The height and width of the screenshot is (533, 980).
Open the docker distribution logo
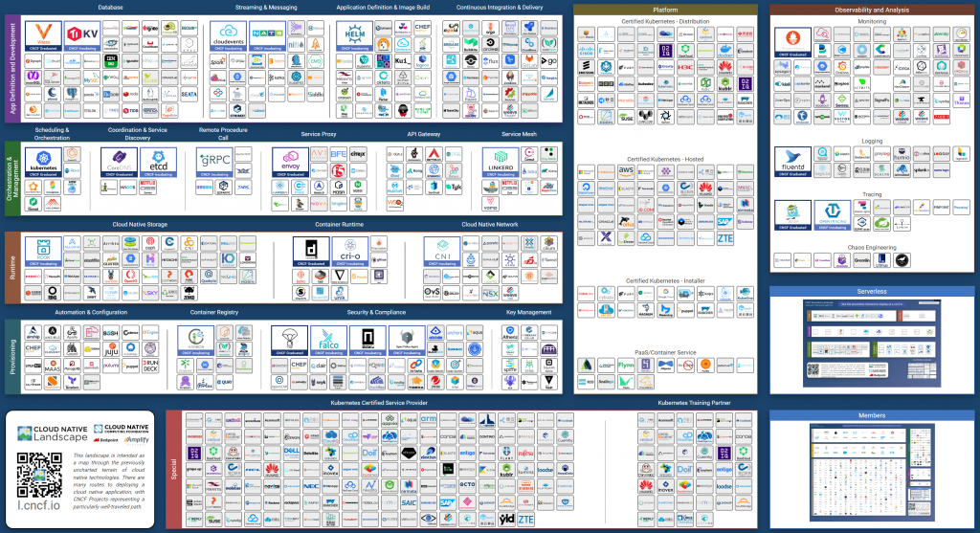(x=725, y=51)
